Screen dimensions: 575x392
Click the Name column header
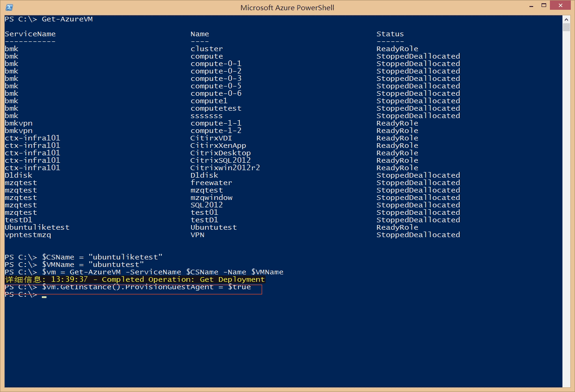pos(200,34)
